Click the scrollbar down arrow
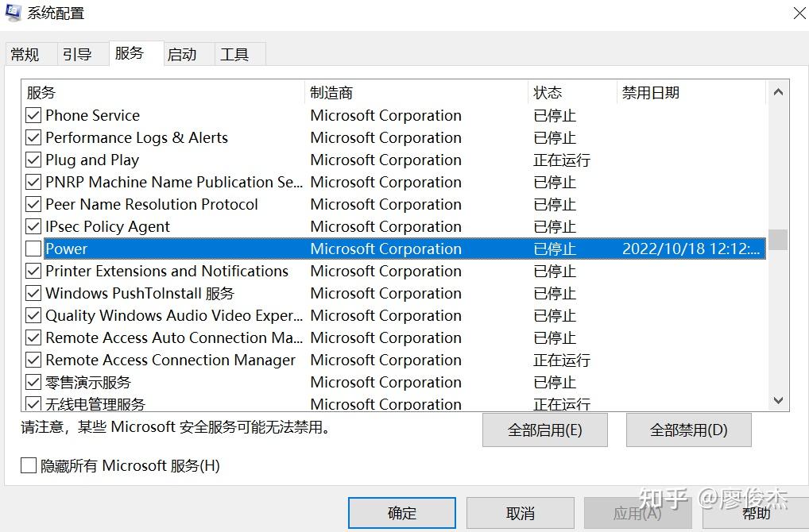The width and height of the screenshot is (809, 532). [x=779, y=401]
